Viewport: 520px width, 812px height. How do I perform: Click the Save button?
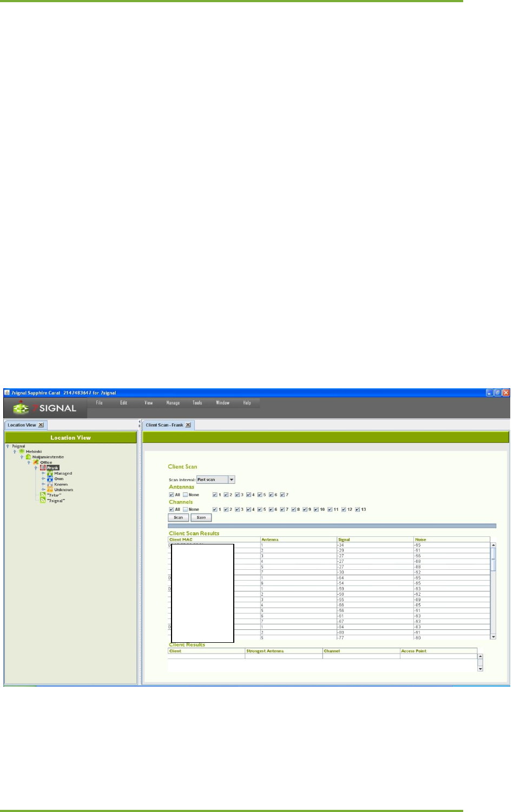(x=201, y=517)
